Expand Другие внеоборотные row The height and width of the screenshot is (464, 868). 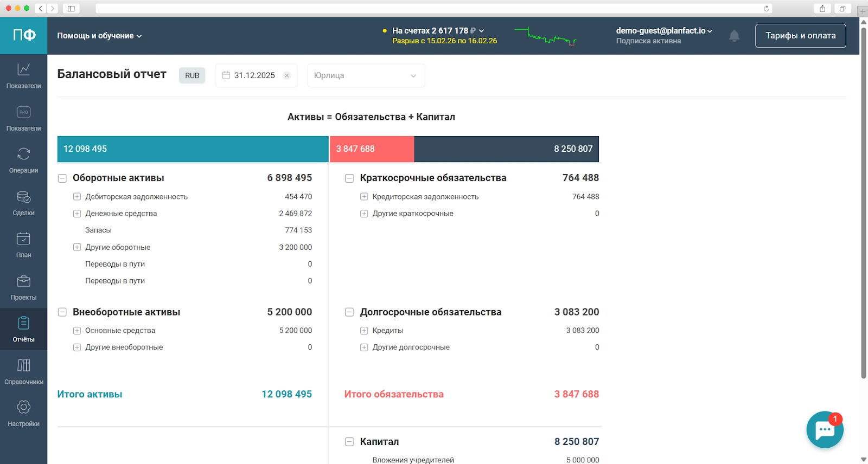coord(77,347)
